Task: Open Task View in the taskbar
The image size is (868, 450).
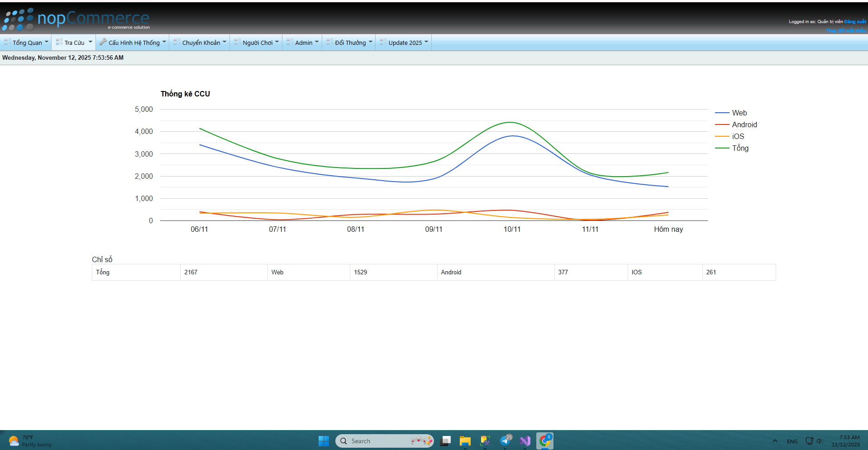Action: [445, 441]
